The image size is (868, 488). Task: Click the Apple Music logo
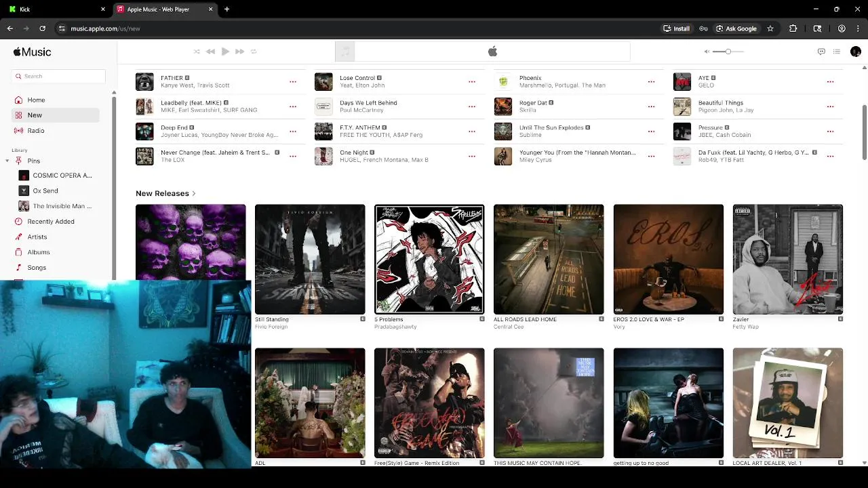tap(32, 52)
